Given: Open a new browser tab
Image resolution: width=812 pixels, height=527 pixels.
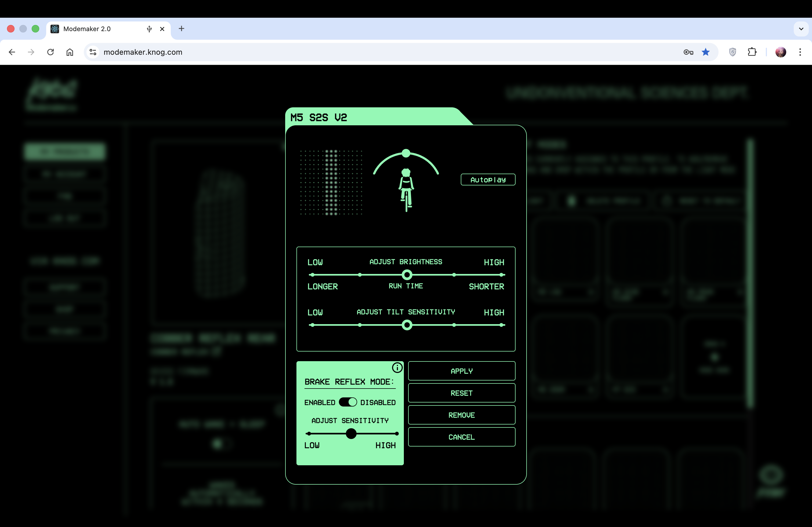Looking at the screenshot, I should pos(181,29).
